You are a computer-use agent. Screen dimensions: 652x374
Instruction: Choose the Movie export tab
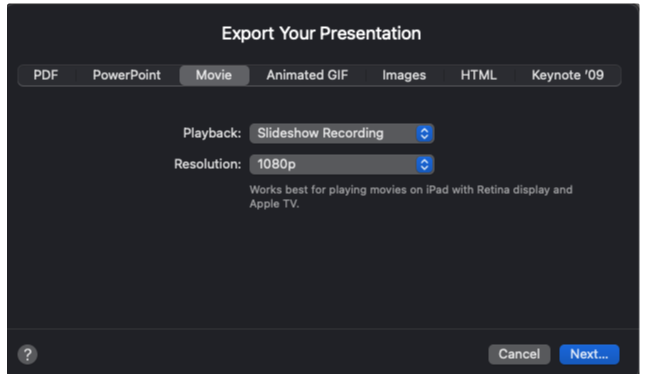point(214,75)
